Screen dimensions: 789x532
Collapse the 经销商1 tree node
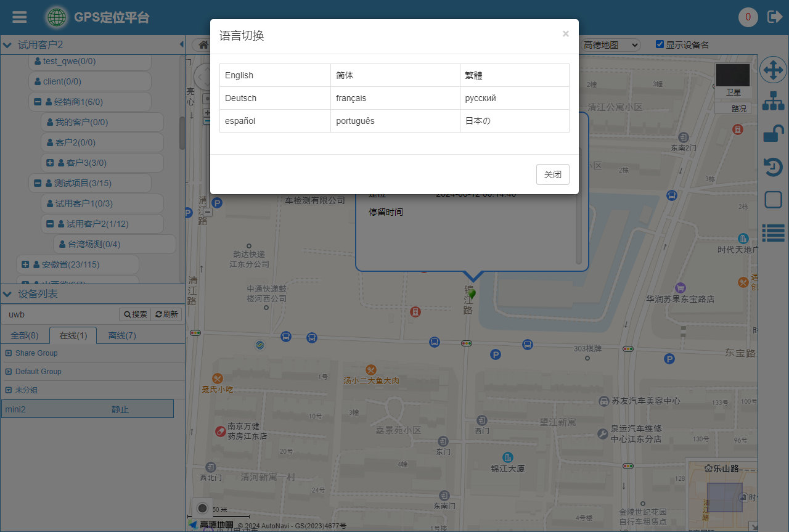pyautogui.click(x=38, y=102)
